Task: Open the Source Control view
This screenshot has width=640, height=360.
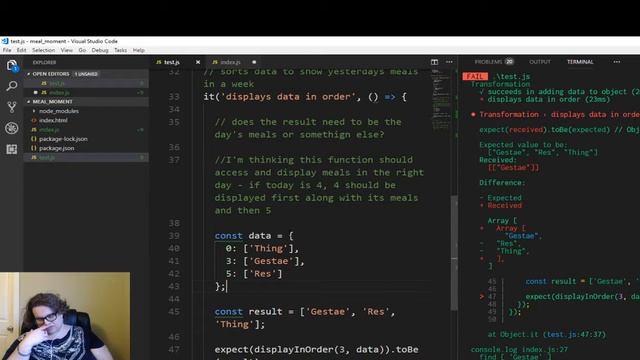Action: (12, 107)
